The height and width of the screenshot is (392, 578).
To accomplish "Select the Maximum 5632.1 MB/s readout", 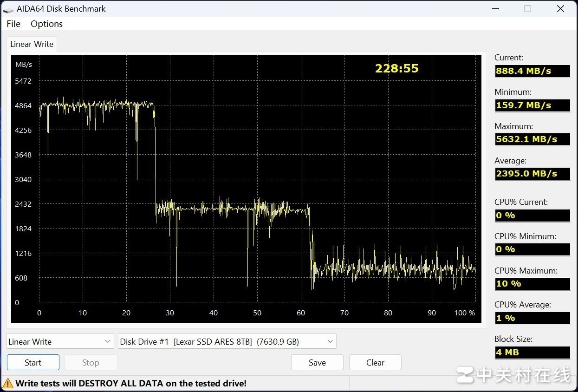I will point(532,139).
